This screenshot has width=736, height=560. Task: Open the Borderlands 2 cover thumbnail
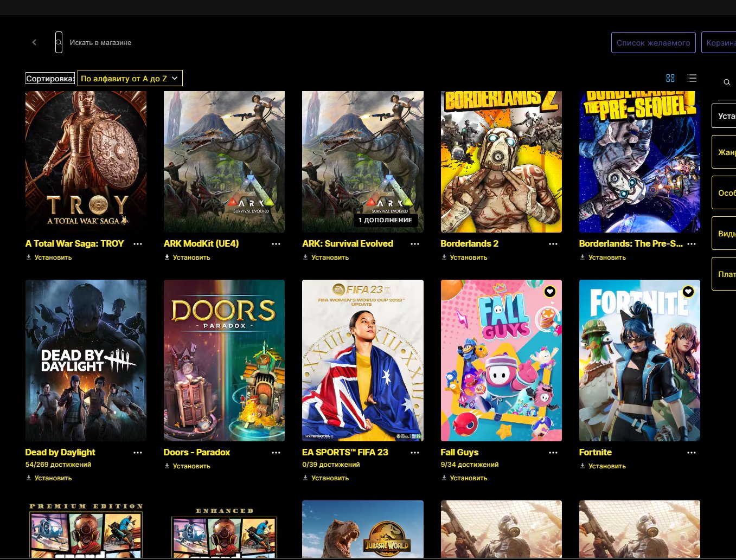[x=501, y=162]
